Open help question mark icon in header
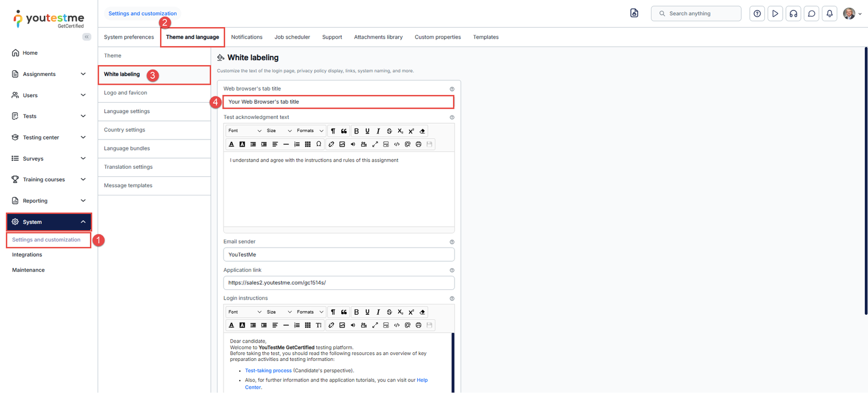Image resolution: width=868 pixels, height=393 pixels. (757, 14)
